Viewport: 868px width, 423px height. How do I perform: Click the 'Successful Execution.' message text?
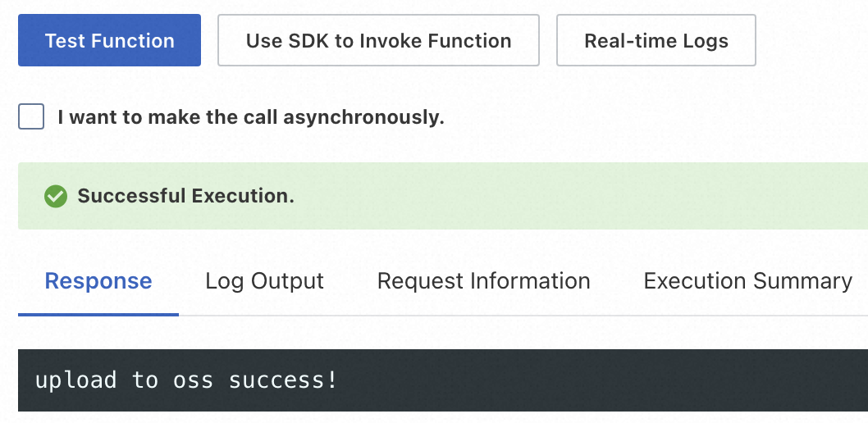tap(185, 197)
